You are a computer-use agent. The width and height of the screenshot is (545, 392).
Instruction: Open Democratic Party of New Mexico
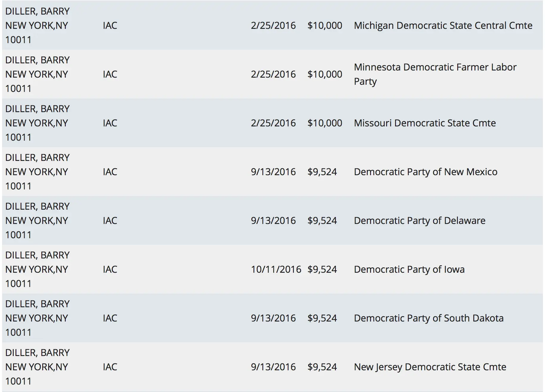(425, 172)
